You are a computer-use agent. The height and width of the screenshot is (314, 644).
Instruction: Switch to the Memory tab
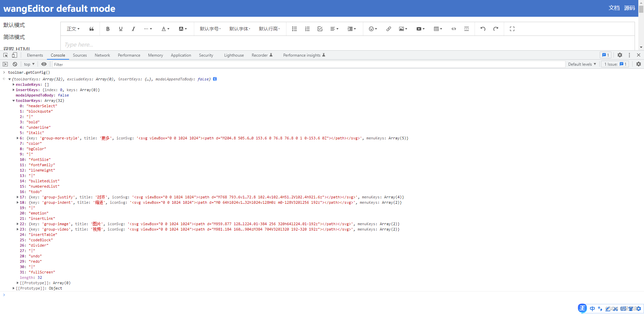pyautogui.click(x=156, y=55)
